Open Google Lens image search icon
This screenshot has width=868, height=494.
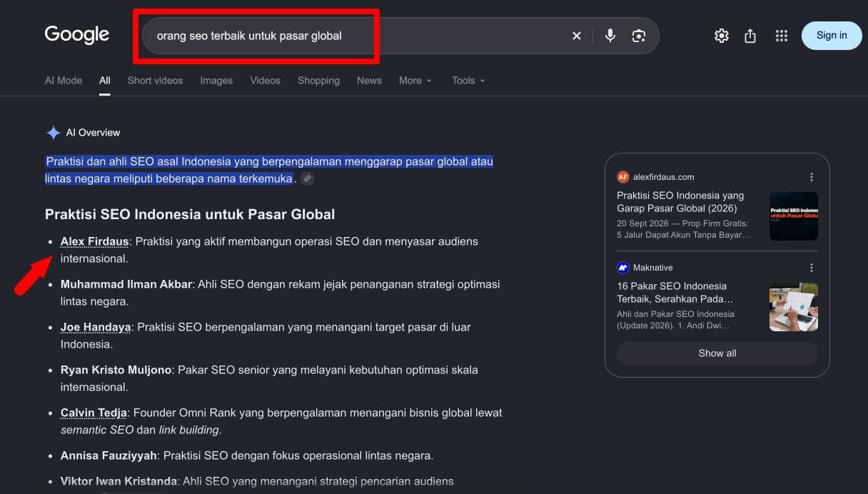(x=639, y=36)
